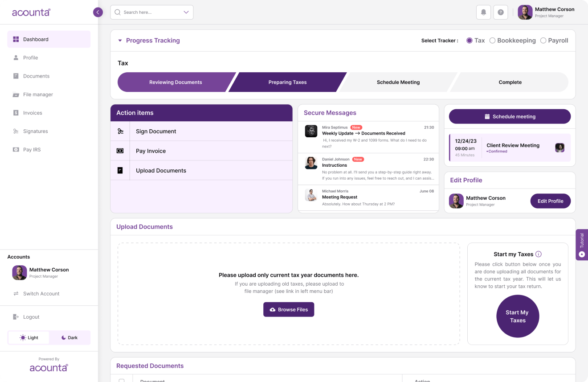The image size is (588, 382).
Task: Select the Tax tracker radio button
Action: pos(470,40)
